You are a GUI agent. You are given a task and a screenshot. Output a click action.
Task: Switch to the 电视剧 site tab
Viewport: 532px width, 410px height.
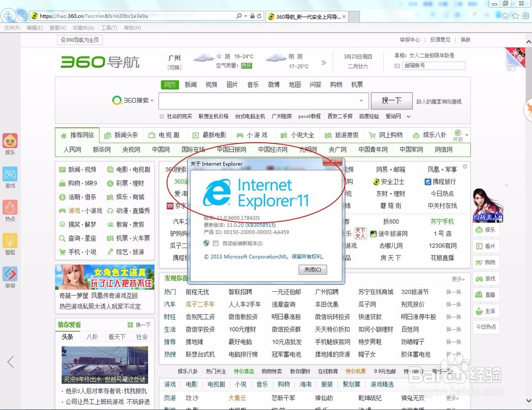click(x=164, y=135)
